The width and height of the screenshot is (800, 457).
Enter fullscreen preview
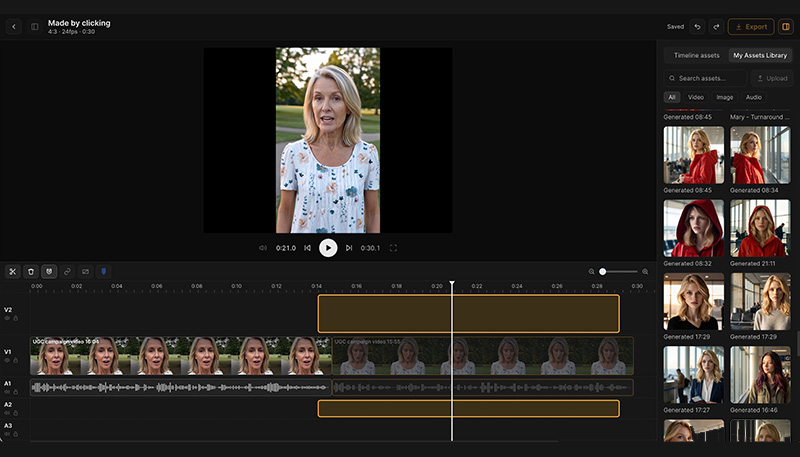pyautogui.click(x=393, y=248)
